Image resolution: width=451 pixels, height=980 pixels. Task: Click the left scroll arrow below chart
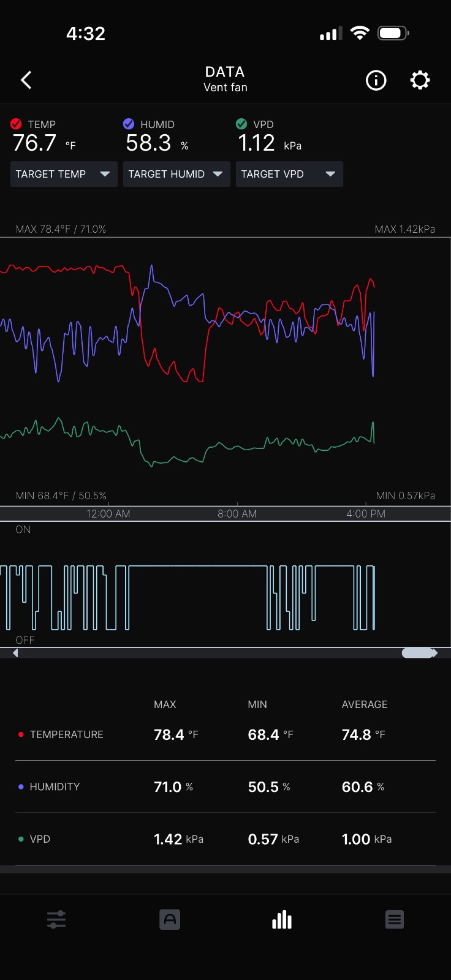[x=15, y=653]
